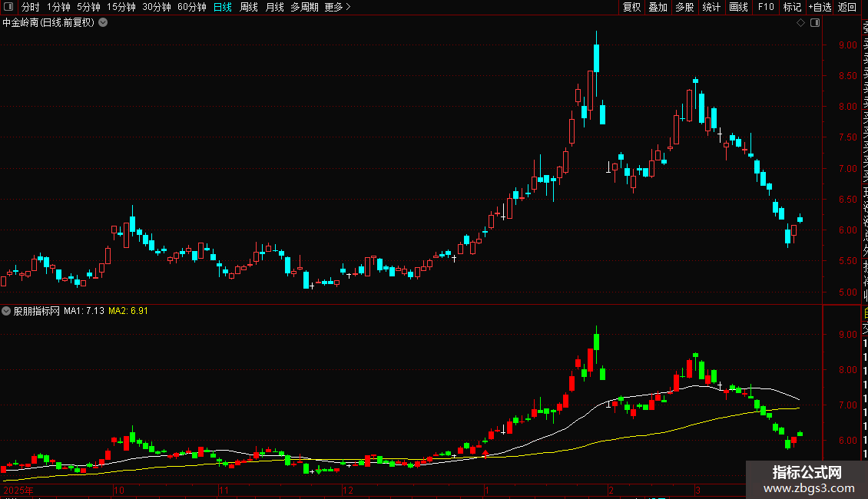
Task: Click the month 11 marker on time axis
Action: point(223,490)
